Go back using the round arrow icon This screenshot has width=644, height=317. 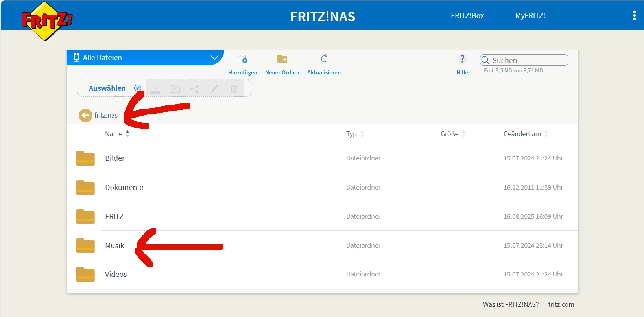click(85, 115)
